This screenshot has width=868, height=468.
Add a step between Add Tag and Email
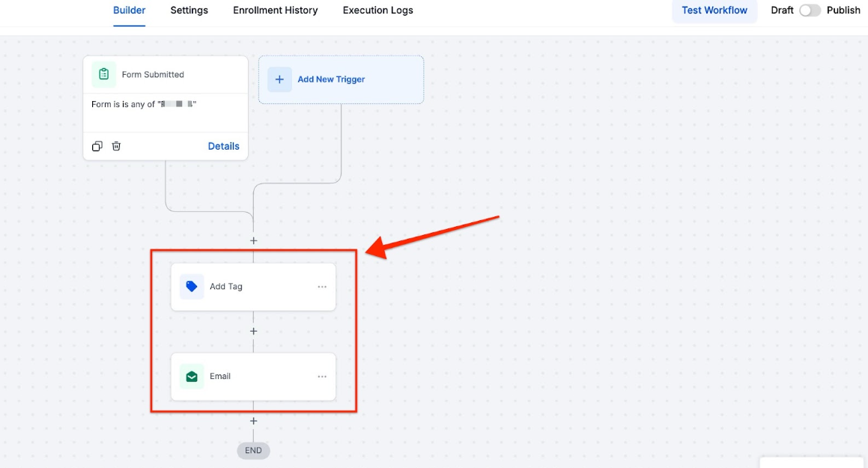[253, 331]
